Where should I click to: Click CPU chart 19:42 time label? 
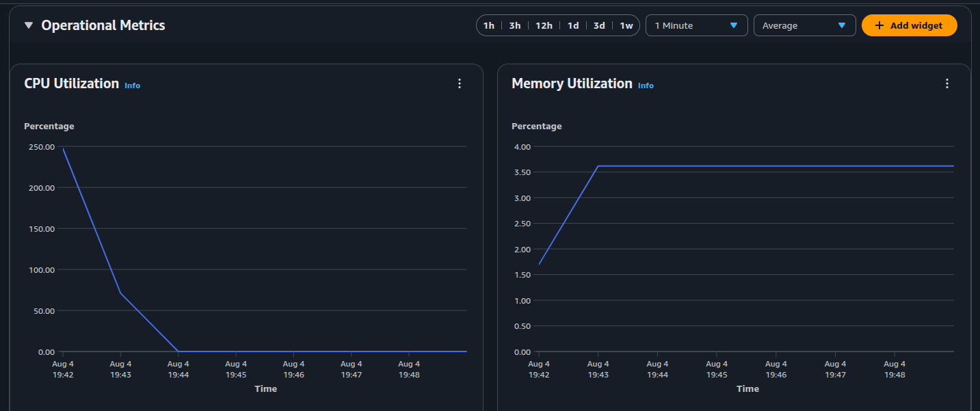(63, 369)
